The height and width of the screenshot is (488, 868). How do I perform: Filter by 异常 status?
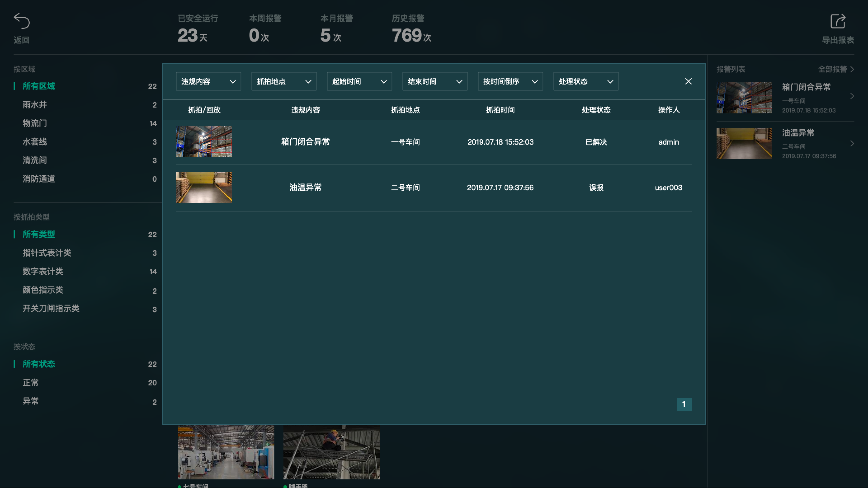(31, 401)
